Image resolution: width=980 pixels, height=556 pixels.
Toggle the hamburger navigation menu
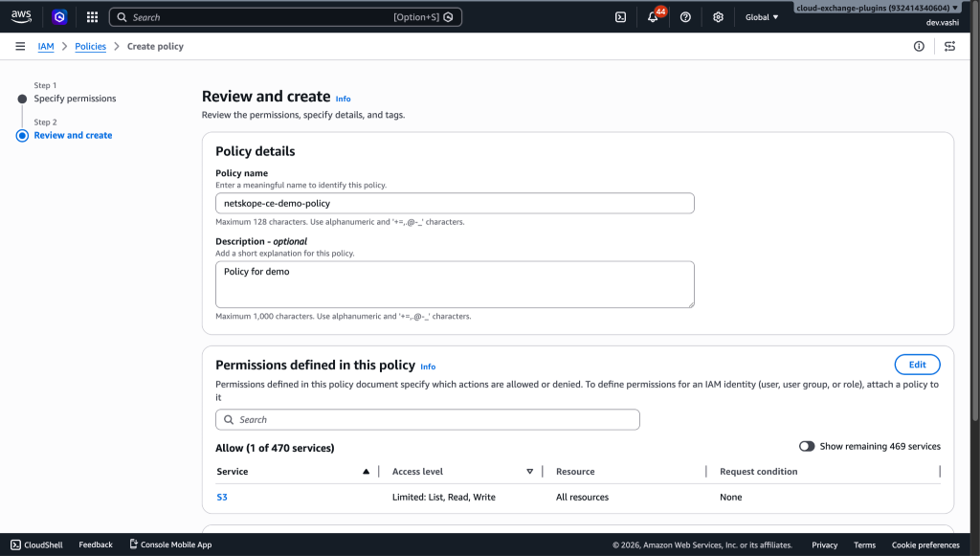[20, 46]
